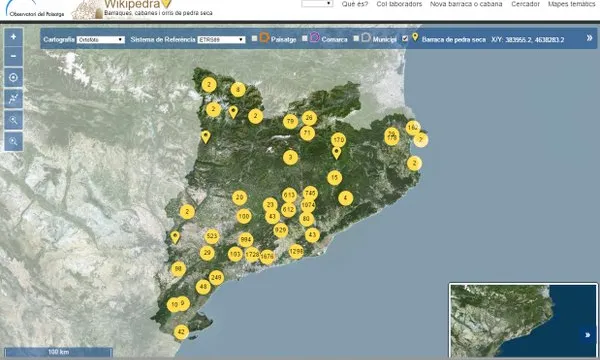Open the cluster marker labeled 1298
The height and width of the screenshot is (360, 600).
(x=296, y=251)
